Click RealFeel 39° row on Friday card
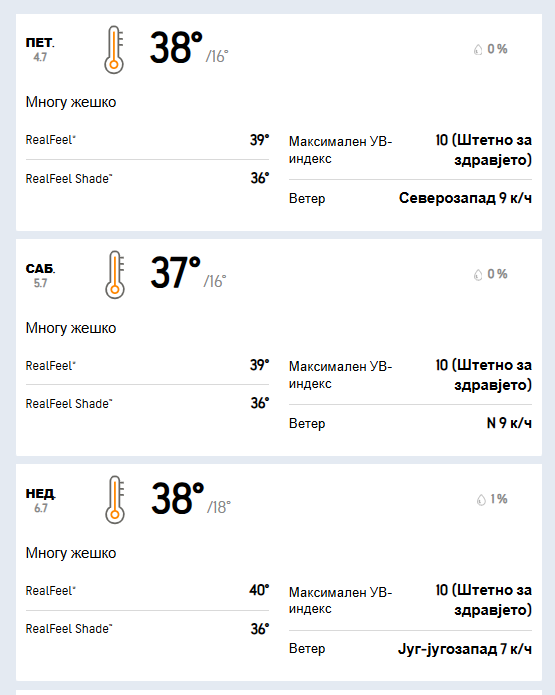Viewport: 555px width, 695px height. pos(147,140)
